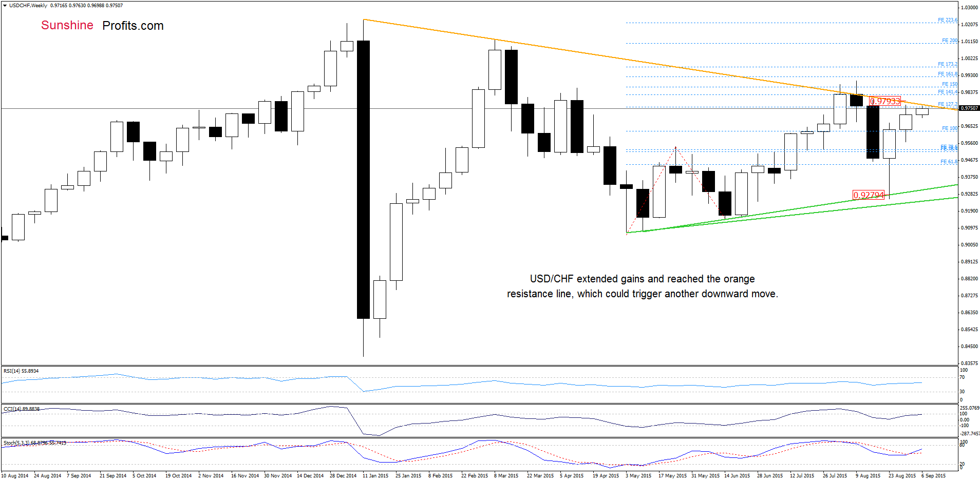The height and width of the screenshot is (480, 980).
Task: Click the red Sunshine logo text
Action: 67,25
